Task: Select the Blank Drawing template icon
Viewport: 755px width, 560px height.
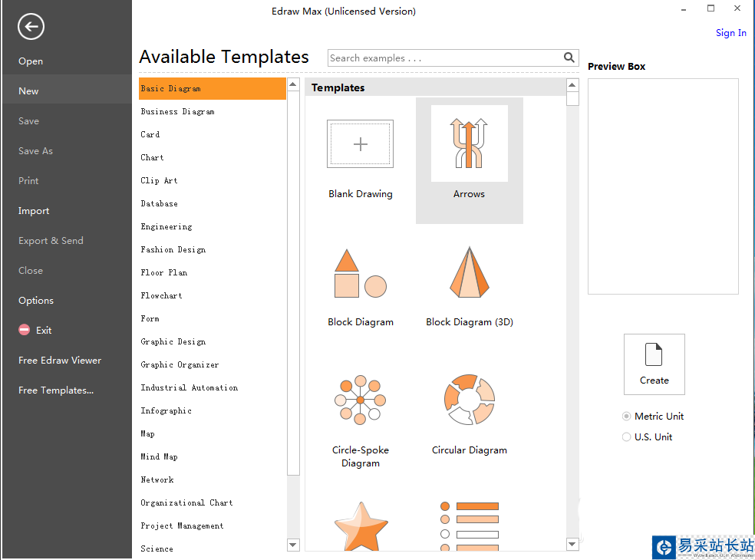Action: pyautogui.click(x=360, y=143)
